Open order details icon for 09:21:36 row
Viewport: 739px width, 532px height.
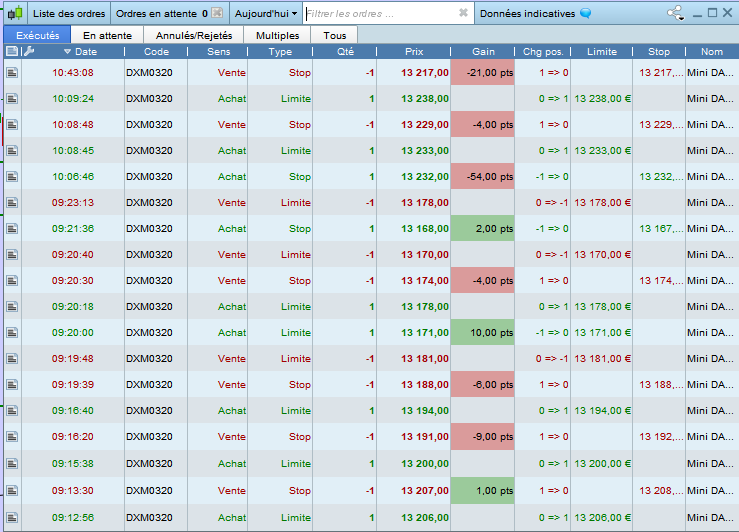pos(12,229)
